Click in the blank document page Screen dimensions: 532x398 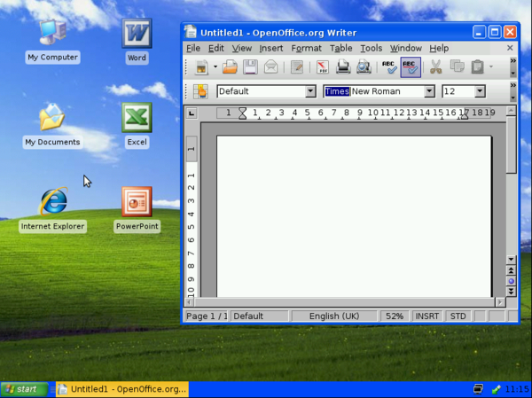pos(354,216)
